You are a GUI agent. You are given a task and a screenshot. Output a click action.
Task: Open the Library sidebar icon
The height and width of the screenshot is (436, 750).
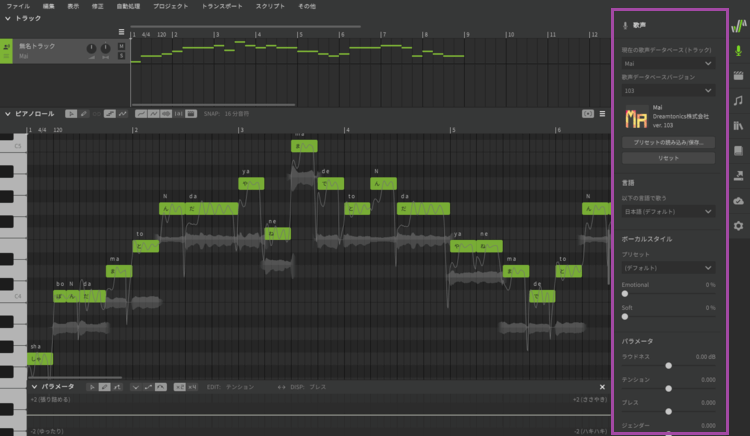click(738, 126)
